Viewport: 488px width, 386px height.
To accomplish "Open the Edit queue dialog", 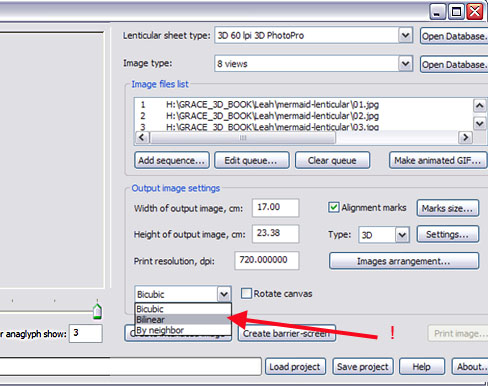I will tap(251, 160).
